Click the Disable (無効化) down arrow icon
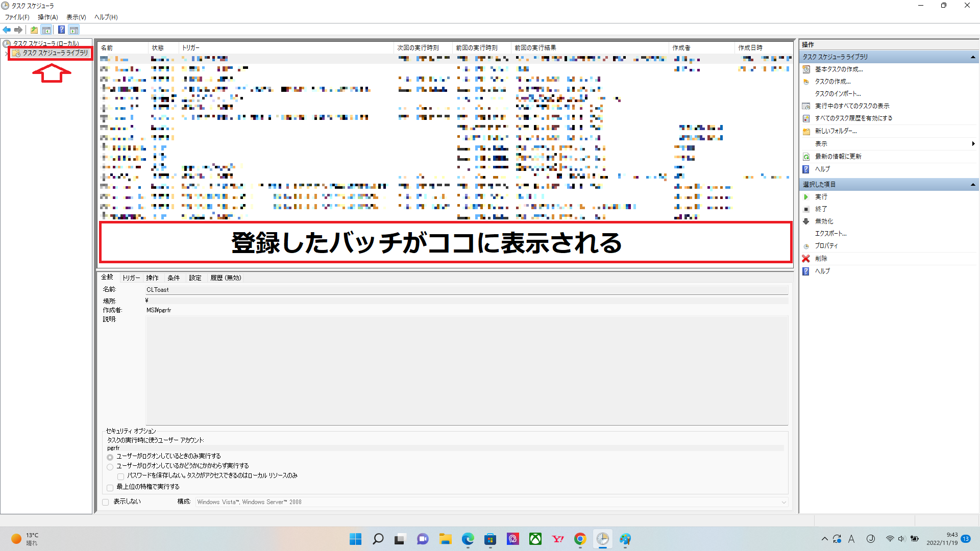980x551 pixels. pyautogui.click(x=806, y=221)
